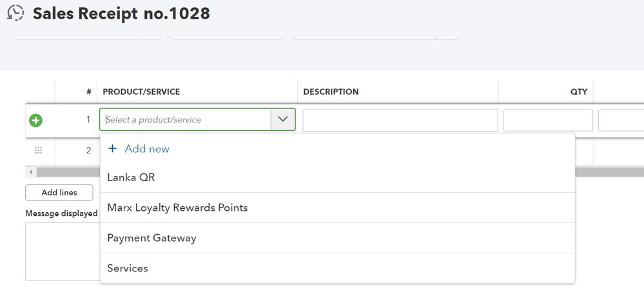Select line 2 number cell
Image resolution: width=644 pixels, height=294 pixels.
(88, 150)
